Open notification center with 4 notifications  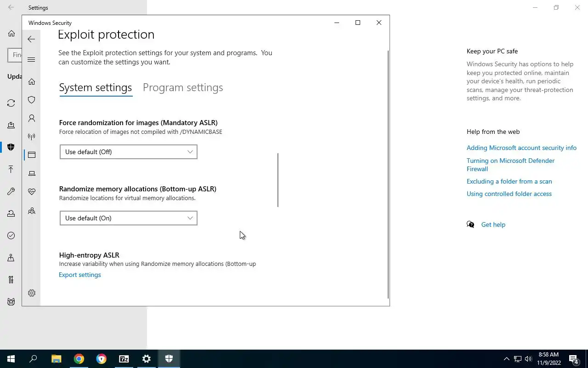pos(573,359)
